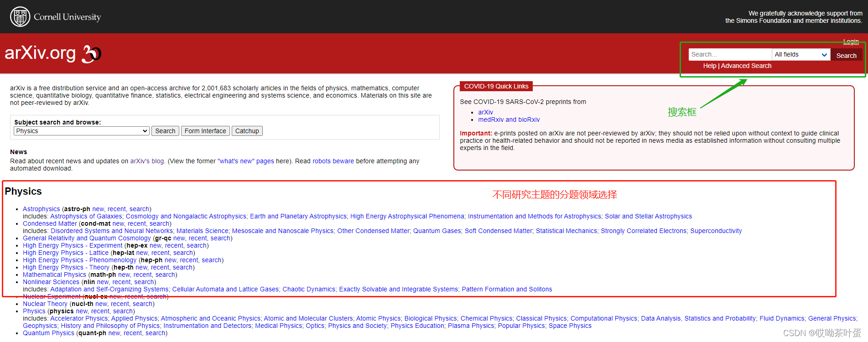The height and width of the screenshot is (342, 868).
Task: Open Cosmology and Nongalactic Astrophysics link
Action: point(186,216)
